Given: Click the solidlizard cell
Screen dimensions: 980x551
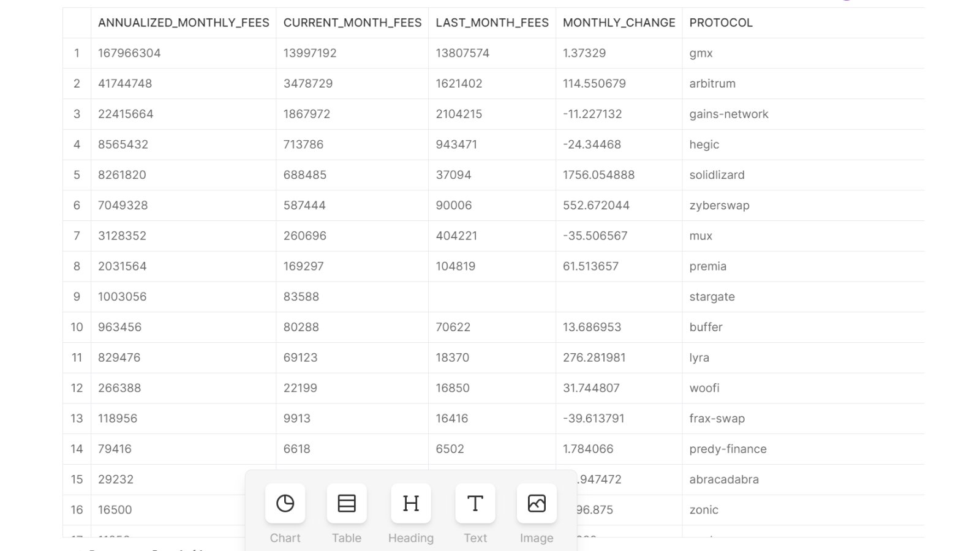Looking at the screenshot, I should point(717,175).
